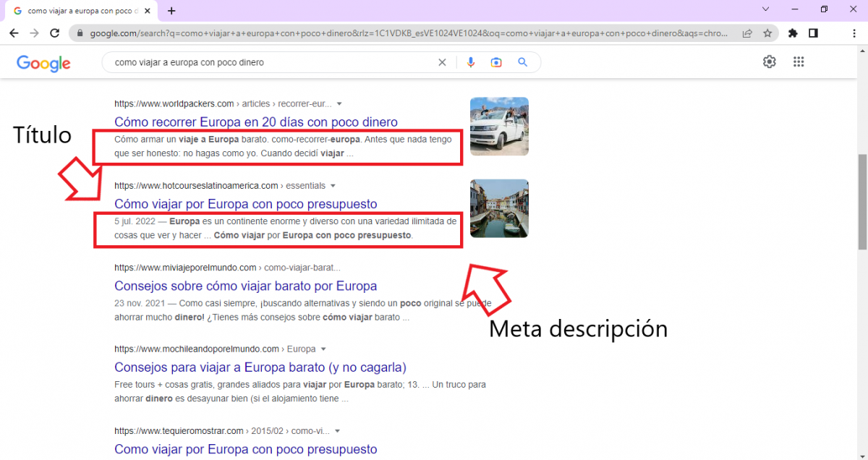Clear the search box with X
The width and height of the screenshot is (868, 460).
pos(442,62)
